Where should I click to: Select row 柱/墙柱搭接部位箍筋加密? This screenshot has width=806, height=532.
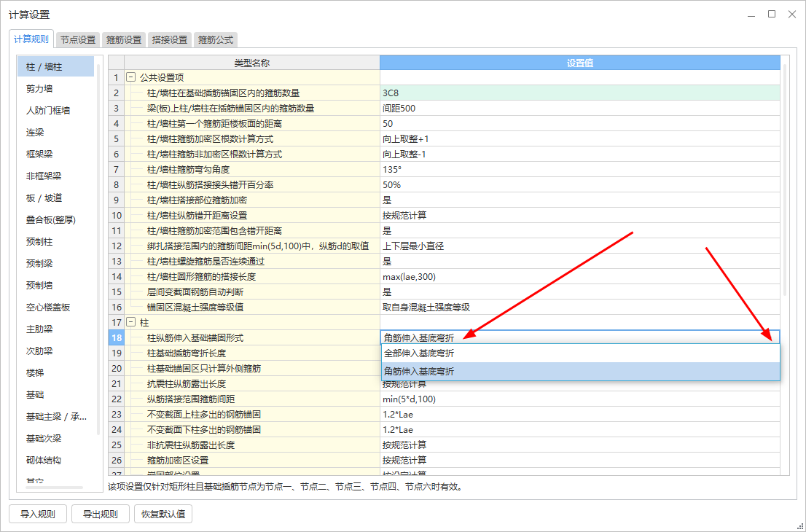click(252, 200)
